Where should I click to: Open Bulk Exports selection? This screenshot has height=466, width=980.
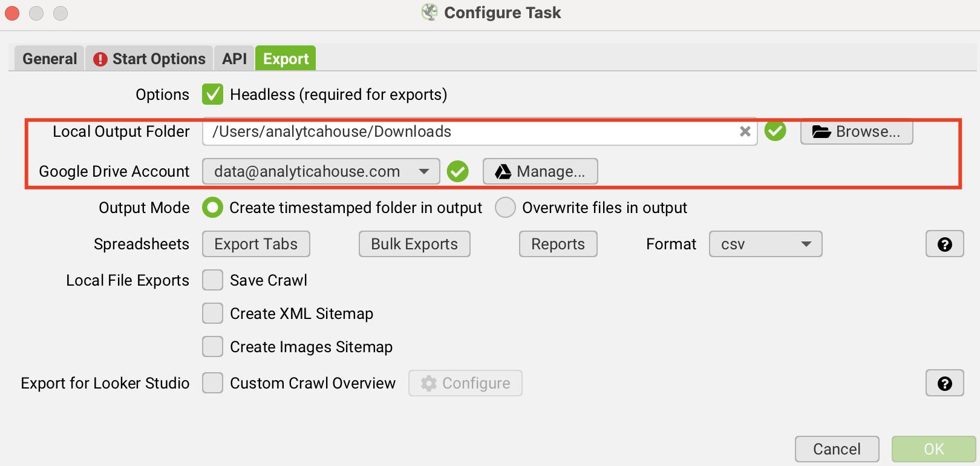pos(414,244)
